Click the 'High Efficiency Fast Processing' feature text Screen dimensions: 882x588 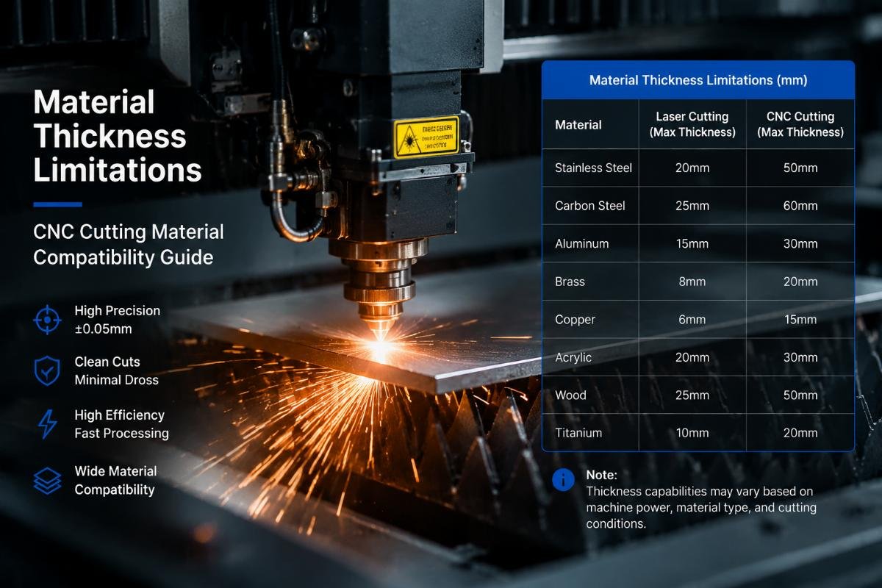pos(121,424)
